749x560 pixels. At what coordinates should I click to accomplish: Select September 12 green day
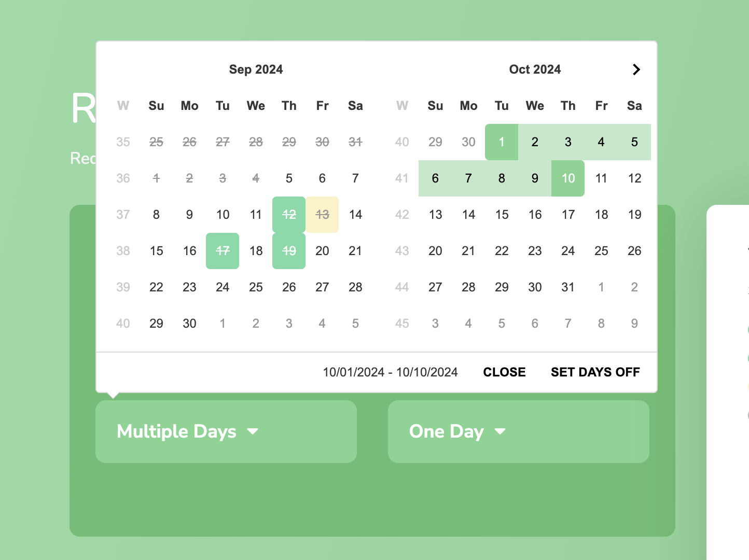tap(289, 215)
